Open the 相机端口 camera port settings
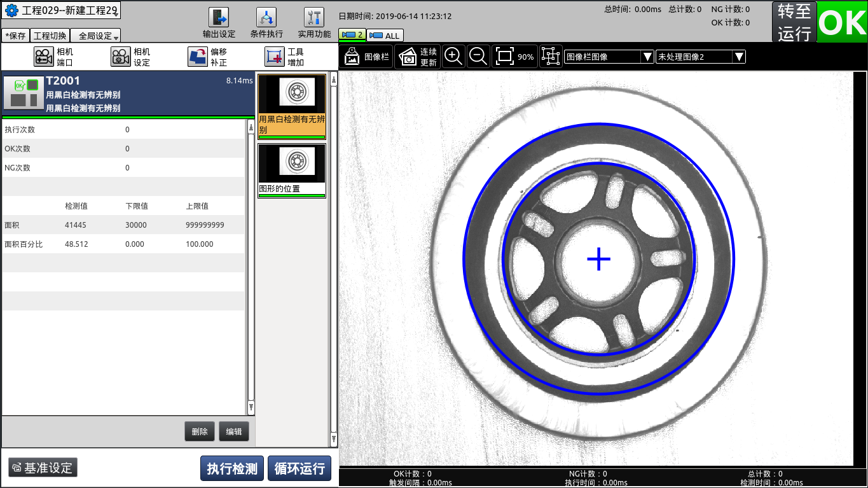868x488 pixels. pyautogui.click(x=53, y=57)
